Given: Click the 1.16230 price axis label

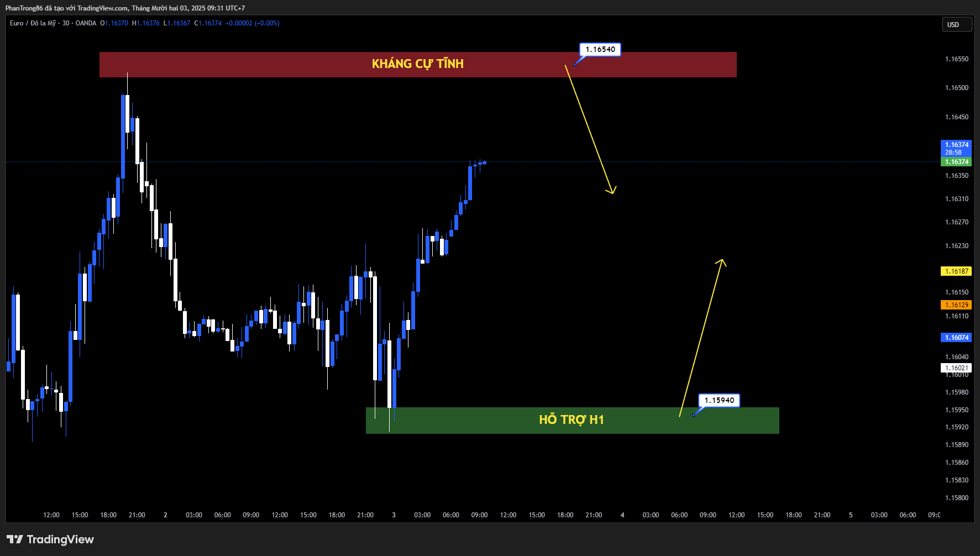Looking at the screenshot, I should point(957,246).
